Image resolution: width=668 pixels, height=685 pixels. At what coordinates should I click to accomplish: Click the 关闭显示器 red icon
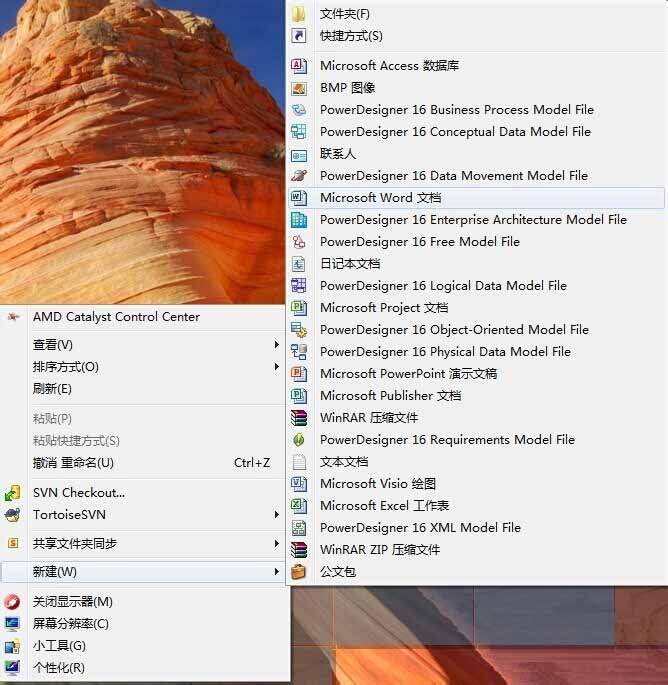[13, 602]
